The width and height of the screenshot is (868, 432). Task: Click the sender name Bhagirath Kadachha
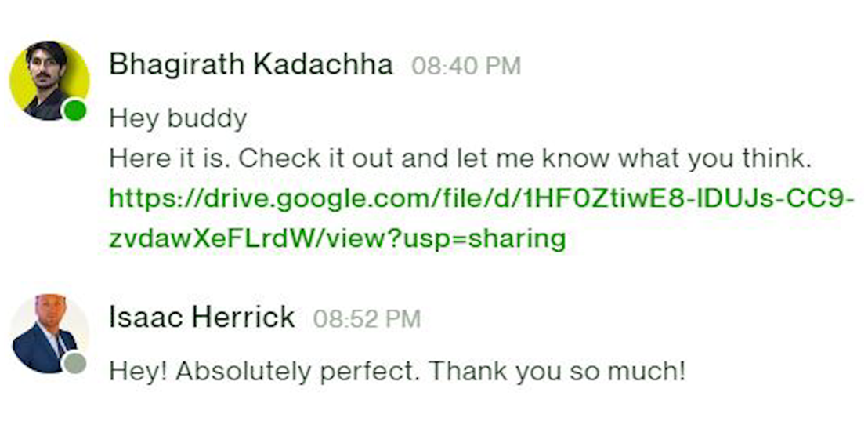[x=251, y=65]
